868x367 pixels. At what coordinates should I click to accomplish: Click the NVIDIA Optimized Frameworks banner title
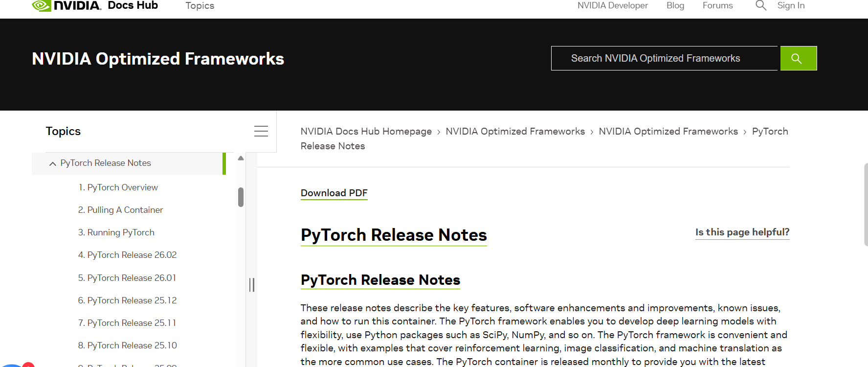coord(158,59)
